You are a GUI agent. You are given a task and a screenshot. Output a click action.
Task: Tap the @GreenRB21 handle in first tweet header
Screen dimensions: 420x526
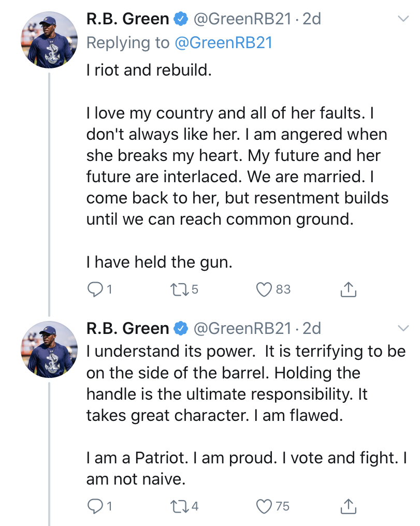(242, 19)
